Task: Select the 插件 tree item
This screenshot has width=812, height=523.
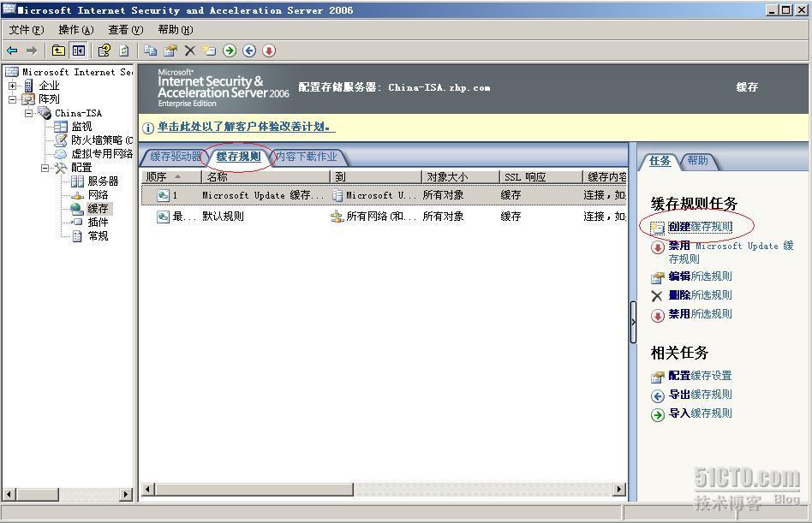Action: 98,223
